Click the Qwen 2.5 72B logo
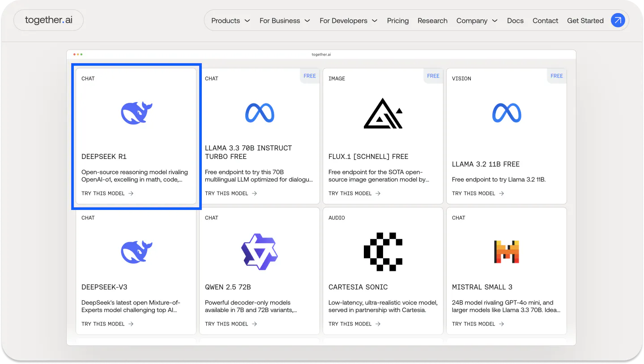 click(260, 252)
